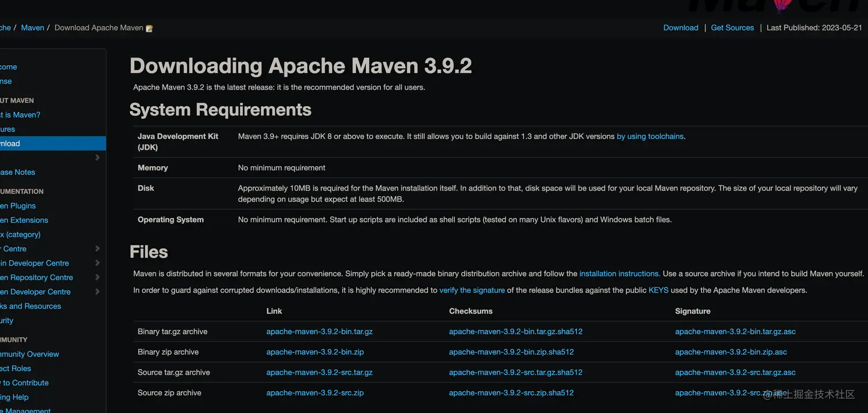
Task: Expand the chevron next to Centre sidebar item
Action: (x=97, y=249)
